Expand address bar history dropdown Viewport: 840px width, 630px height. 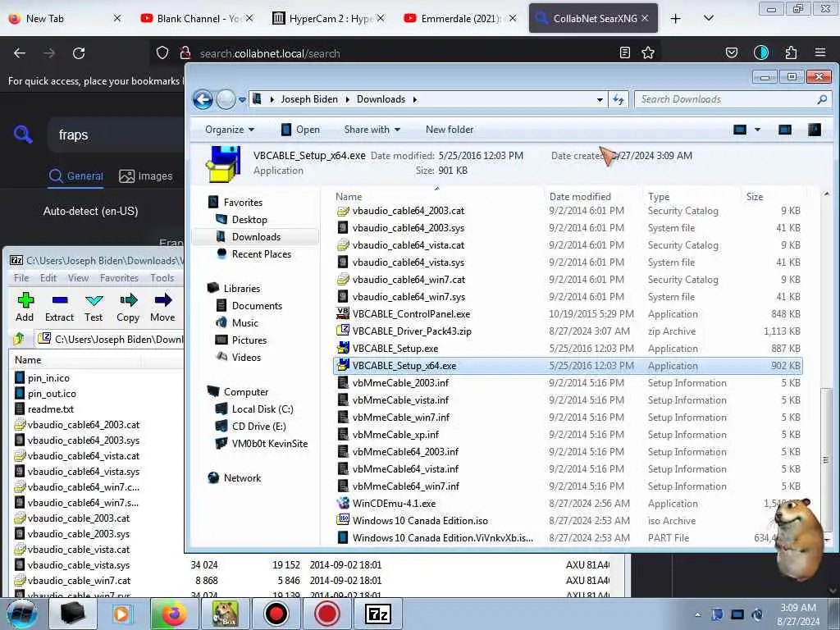click(x=600, y=99)
